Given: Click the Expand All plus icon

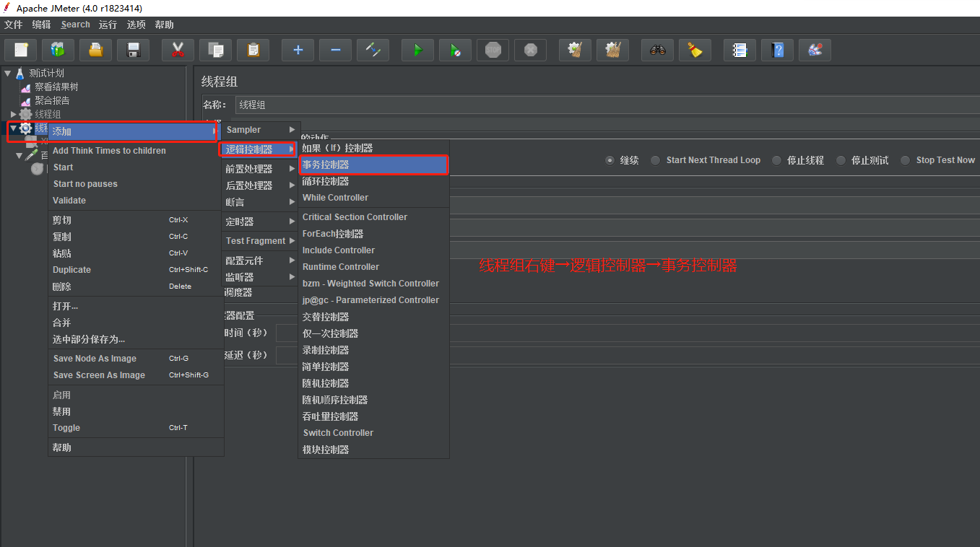Looking at the screenshot, I should point(298,50).
